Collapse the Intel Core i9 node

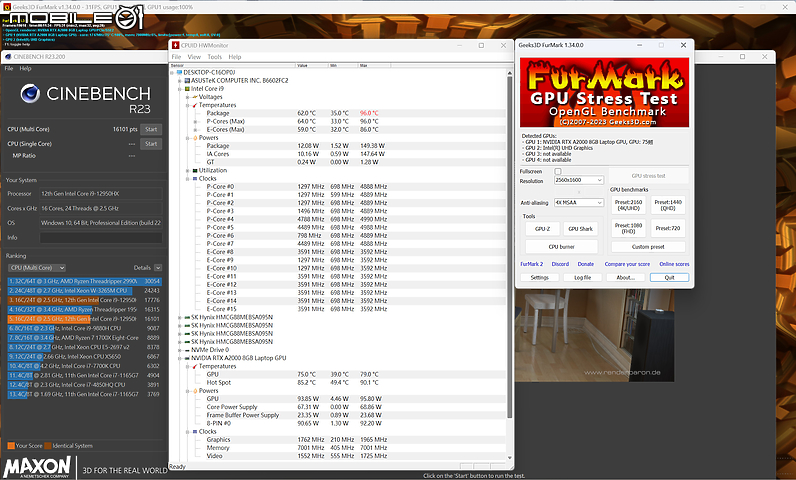pos(180,89)
